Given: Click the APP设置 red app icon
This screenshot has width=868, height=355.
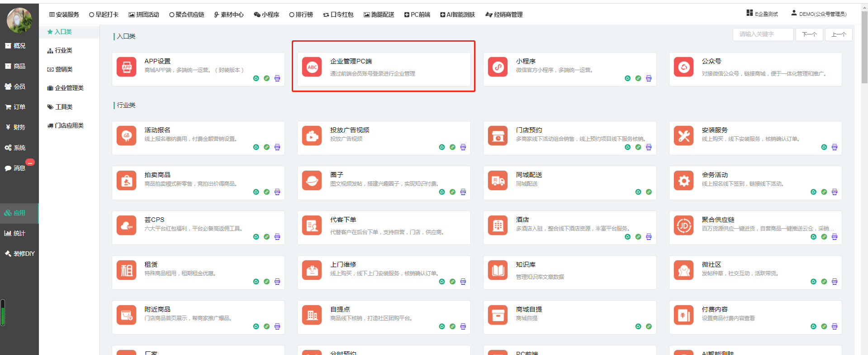Looking at the screenshot, I should pos(126,67).
